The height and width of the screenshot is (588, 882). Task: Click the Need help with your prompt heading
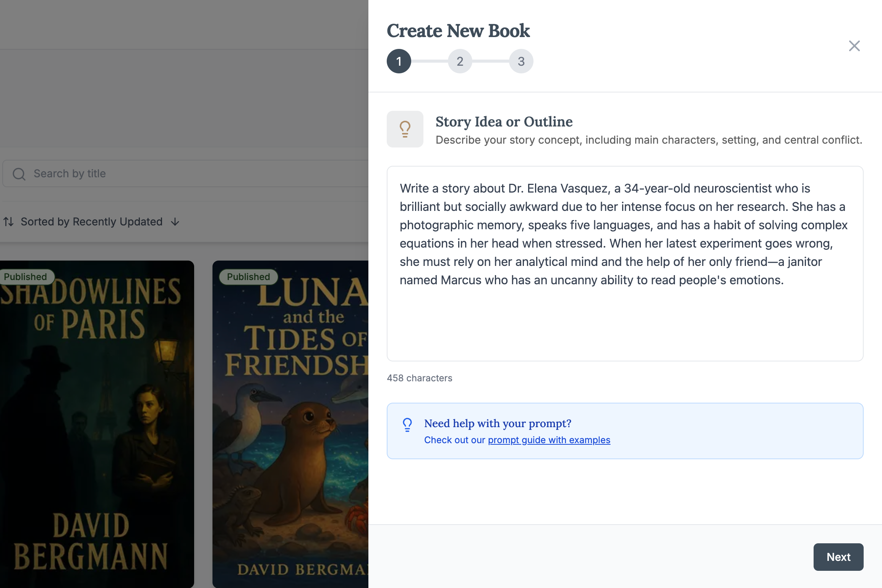coord(498,423)
